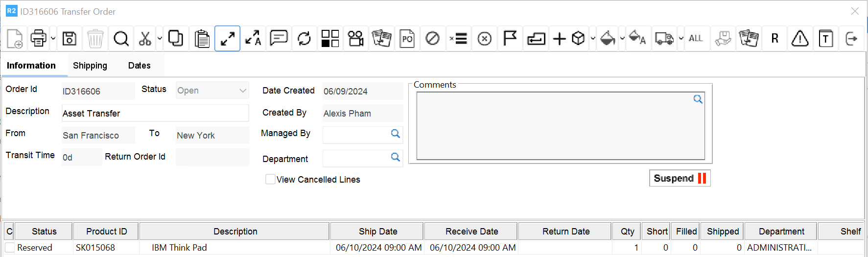Click the ADMINISTRATI... department cell
The image size is (868, 257).
[x=781, y=248]
